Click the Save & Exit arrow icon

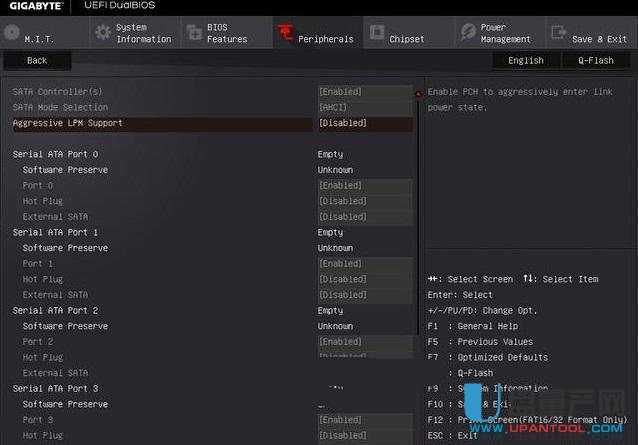[558, 32]
